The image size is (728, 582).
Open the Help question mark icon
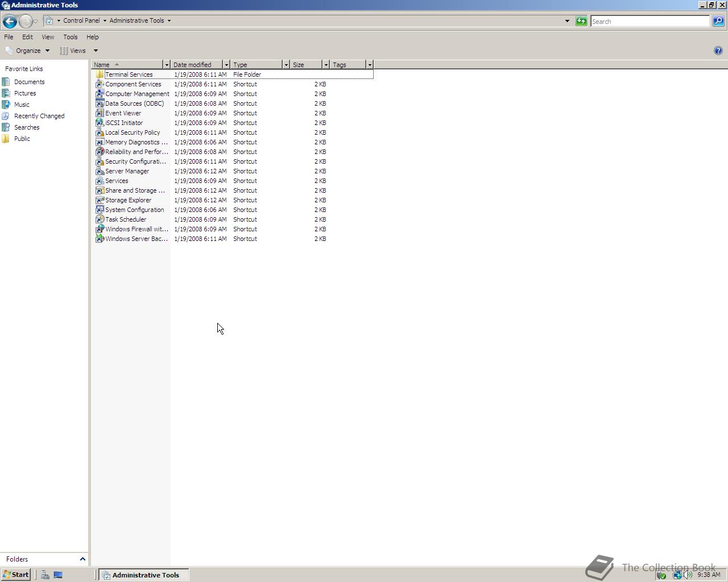pos(718,51)
